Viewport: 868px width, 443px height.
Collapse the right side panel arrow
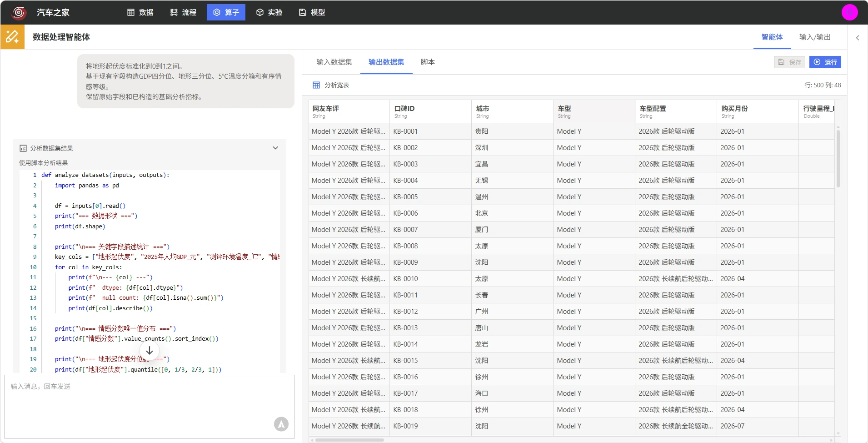858,38
